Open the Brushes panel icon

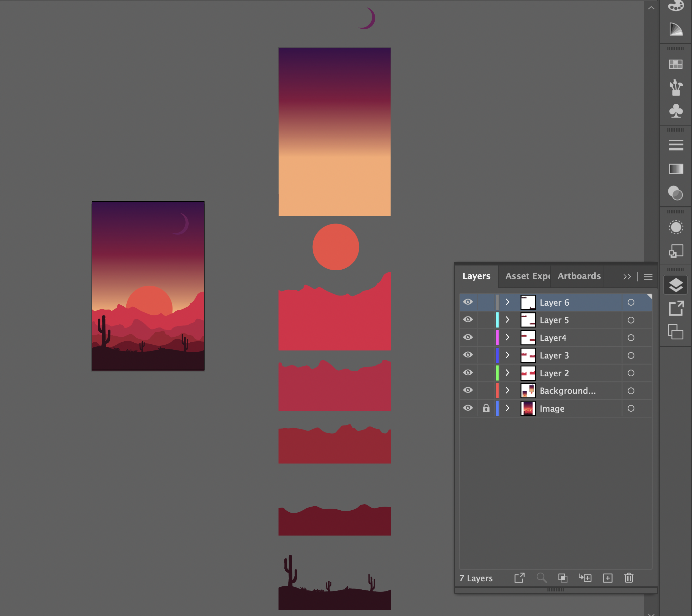click(x=675, y=88)
